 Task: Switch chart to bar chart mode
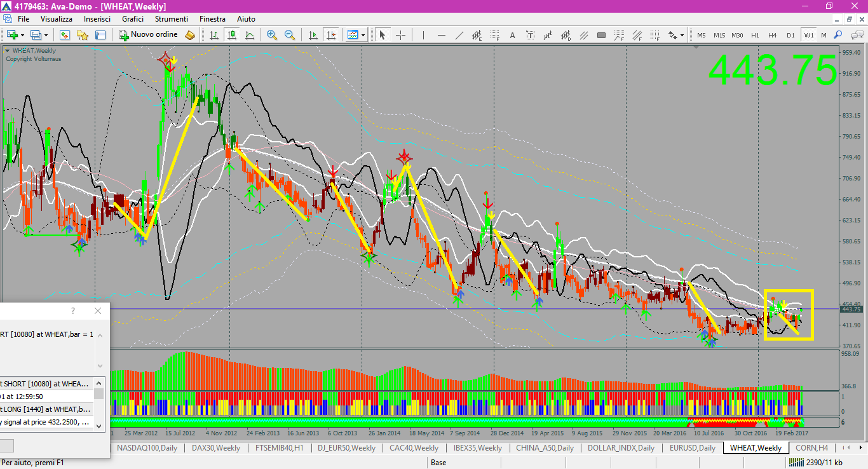click(x=214, y=35)
